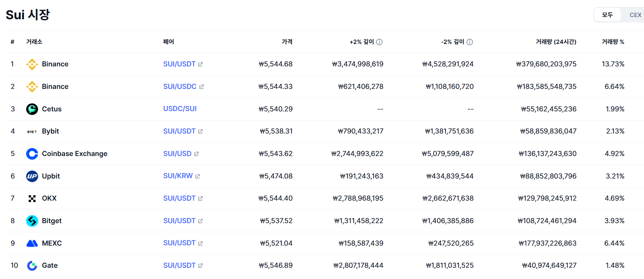Open MEXC SUI/USDT pair link

179,243
